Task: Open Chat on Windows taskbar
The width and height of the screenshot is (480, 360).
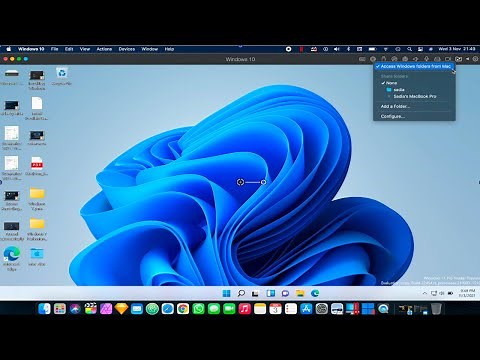Action: pyautogui.click(x=285, y=293)
